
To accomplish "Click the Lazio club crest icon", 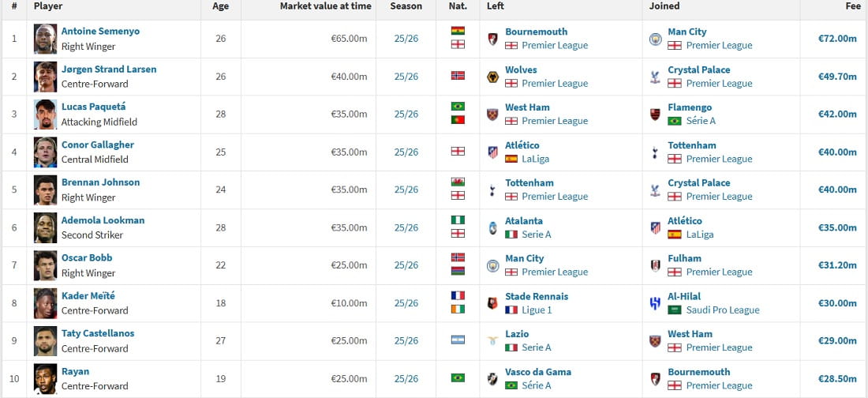I will [492, 341].
